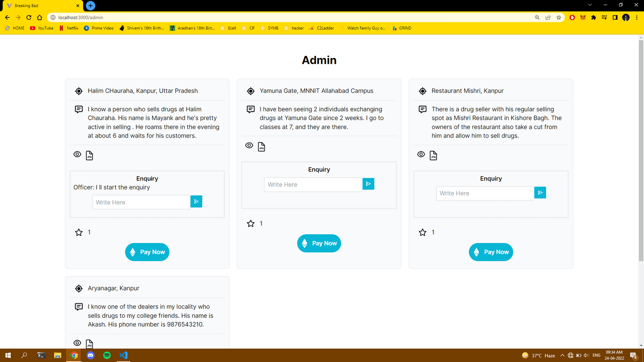Share this page from address bar
Screen dimensions: 644x362
pos(548,17)
